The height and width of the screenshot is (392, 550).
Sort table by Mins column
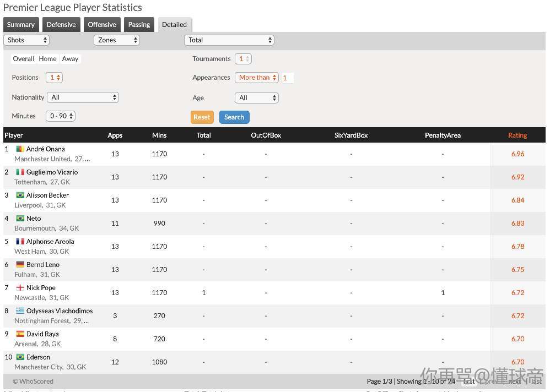tap(159, 135)
